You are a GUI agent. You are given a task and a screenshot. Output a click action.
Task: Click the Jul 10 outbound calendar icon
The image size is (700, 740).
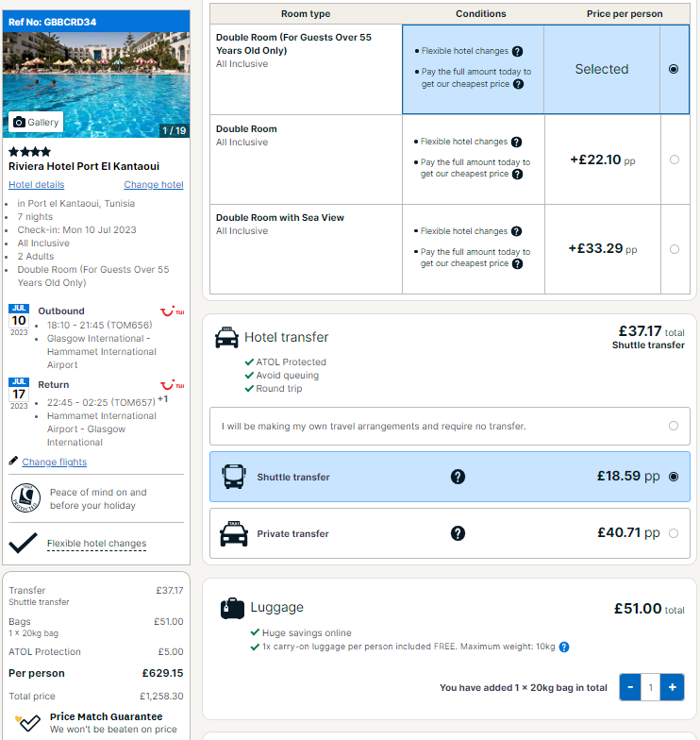point(19,320)
